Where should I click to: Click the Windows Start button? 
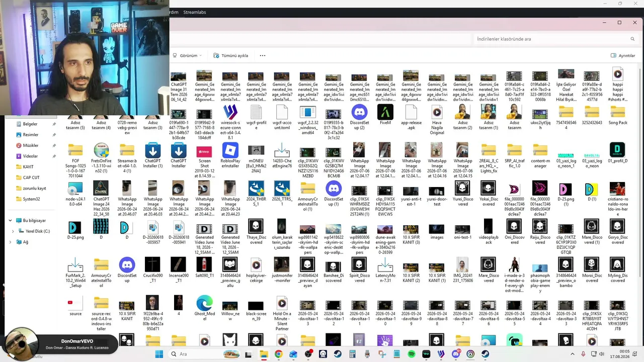(159, 354)
